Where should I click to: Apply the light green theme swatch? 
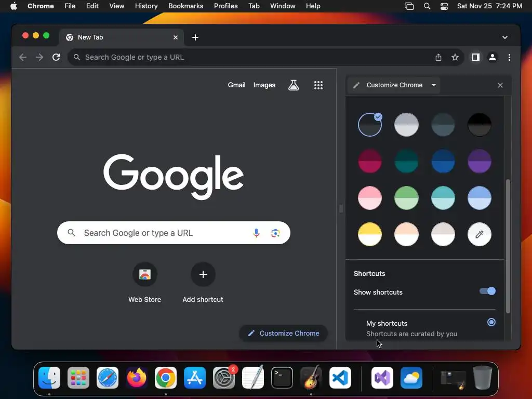point(406,198)
